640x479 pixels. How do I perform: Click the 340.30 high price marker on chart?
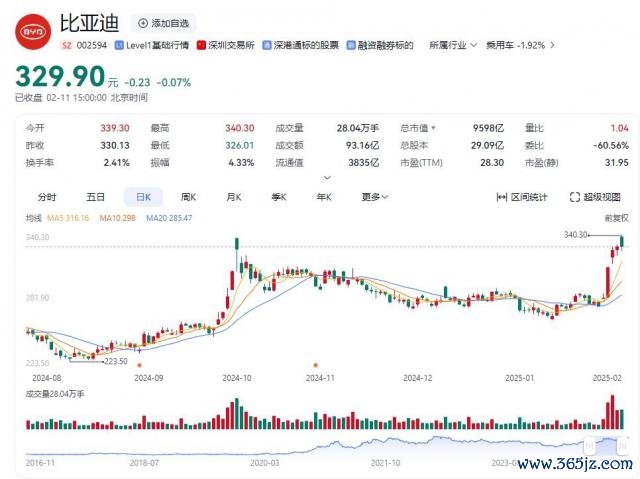(x=575, y=235)
